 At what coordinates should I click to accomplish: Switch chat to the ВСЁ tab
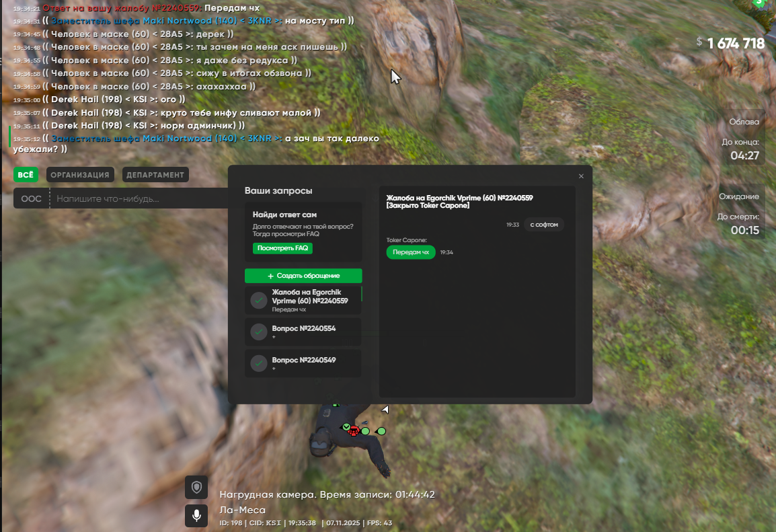pyautogui.click(x=26, y=175)
